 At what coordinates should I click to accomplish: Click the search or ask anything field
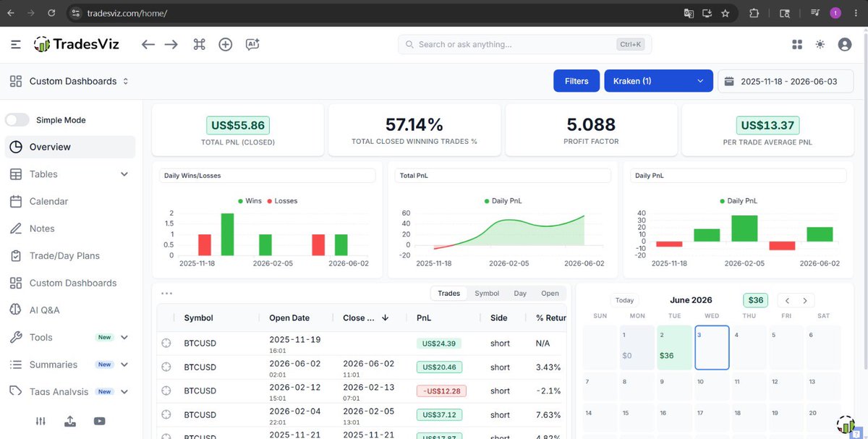point(524,44)
